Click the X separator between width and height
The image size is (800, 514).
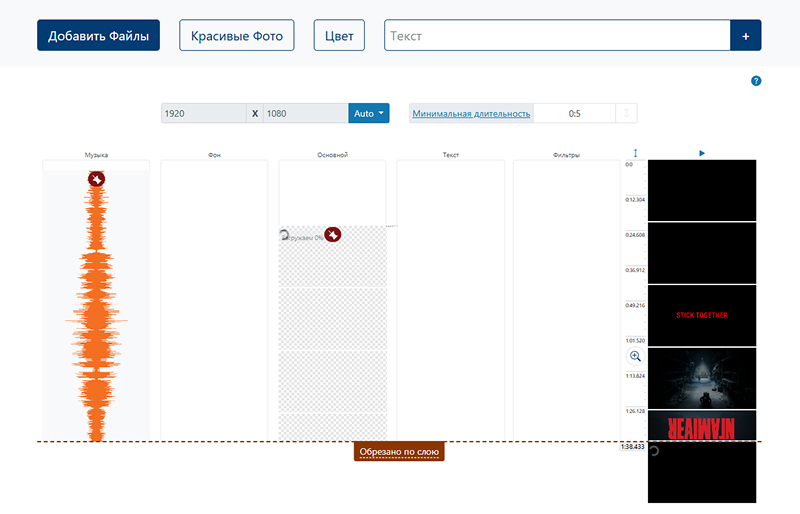(x=255, y=114)
